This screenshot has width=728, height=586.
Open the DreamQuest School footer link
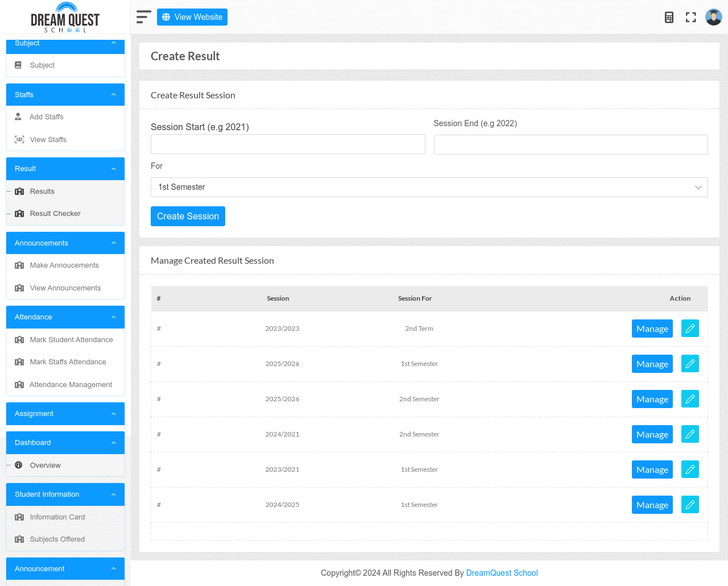[x=502, y=573]
